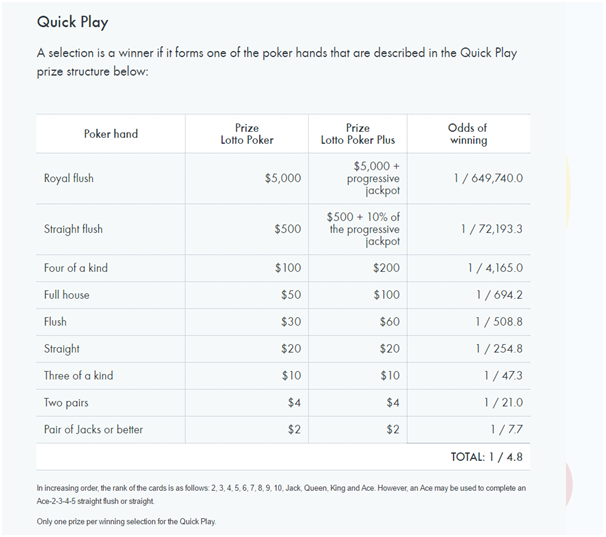606x537 pixels.
Task: Click the Three of a kind label
Action: [x=78, y=376]
